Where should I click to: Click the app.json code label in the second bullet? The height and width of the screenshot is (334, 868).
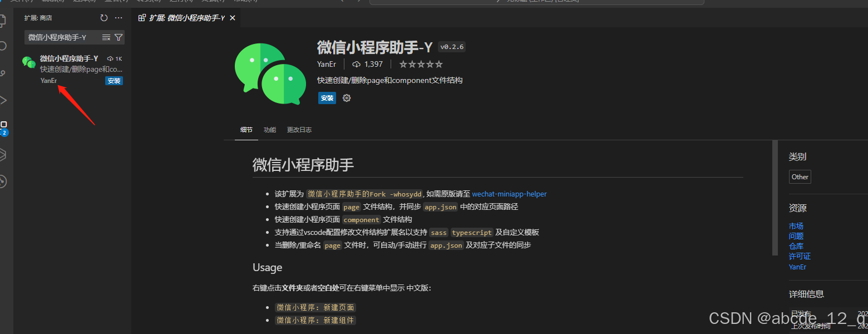[441, 207]
